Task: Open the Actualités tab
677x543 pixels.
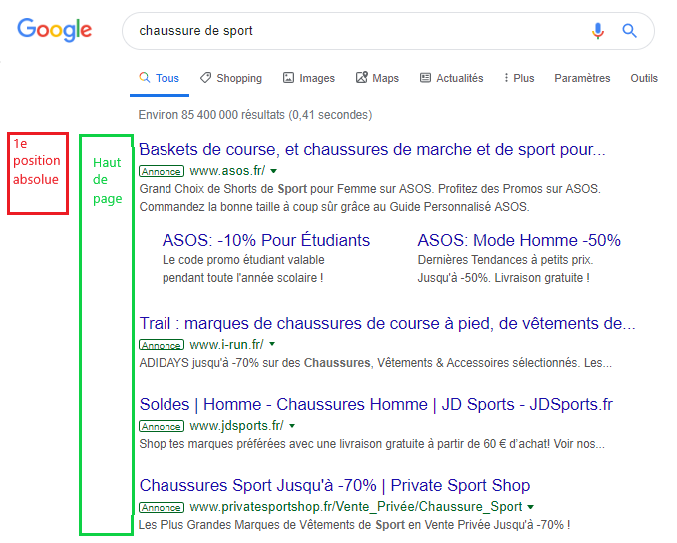Action: coord(452,78)
